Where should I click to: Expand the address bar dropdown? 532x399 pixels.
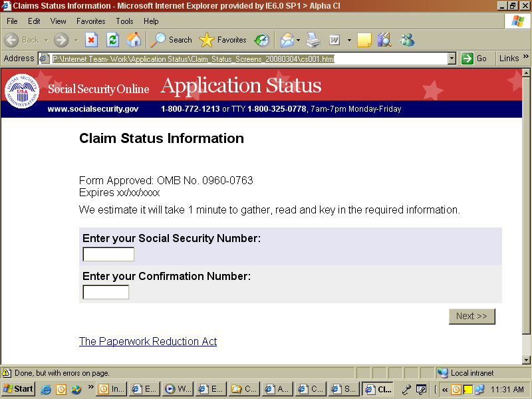[452, 59]
